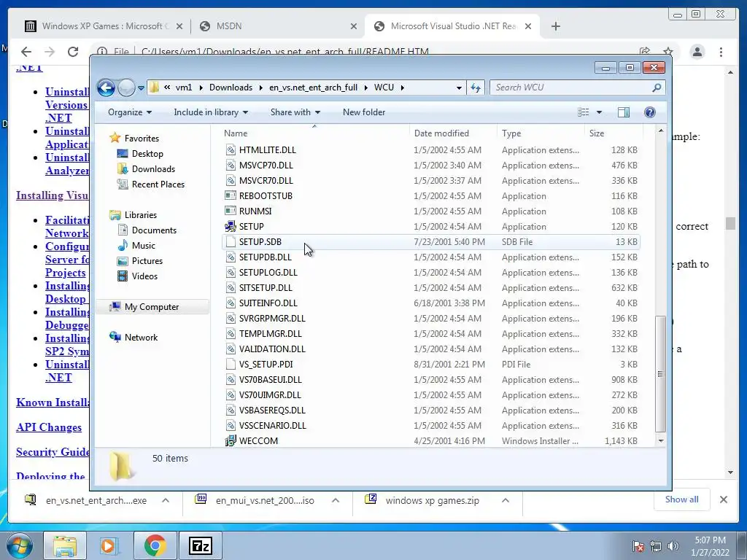
Task: Open the Include in library menu
Action: point(211,112)
